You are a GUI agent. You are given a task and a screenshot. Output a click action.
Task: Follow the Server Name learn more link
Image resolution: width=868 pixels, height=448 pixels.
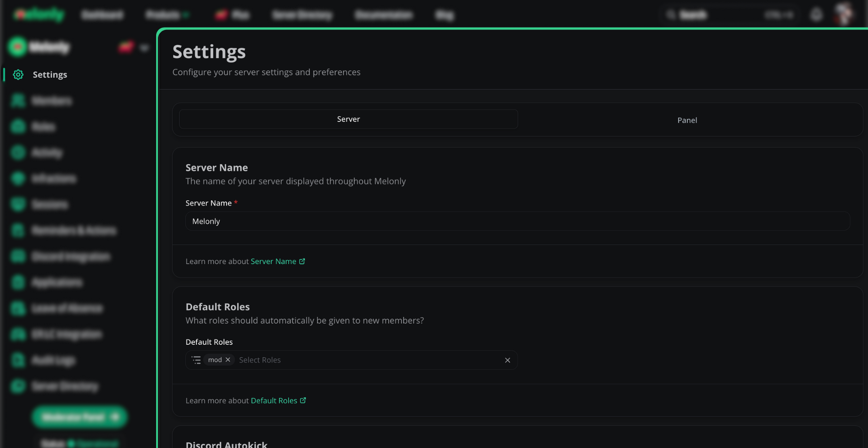278,261
